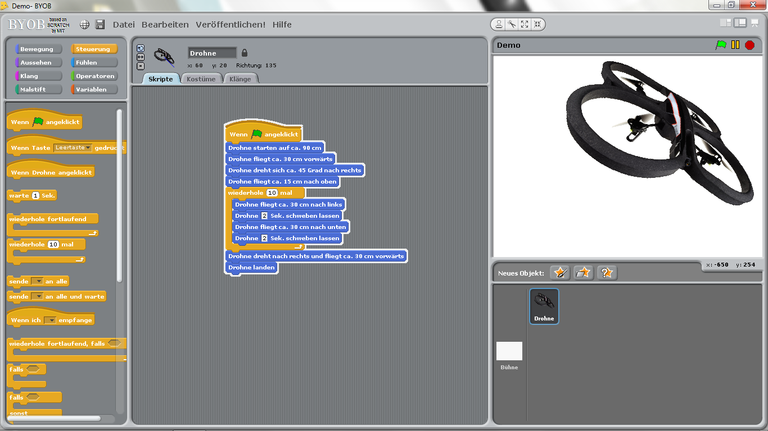Click the green flag to start the script

[x=721, y=45]
